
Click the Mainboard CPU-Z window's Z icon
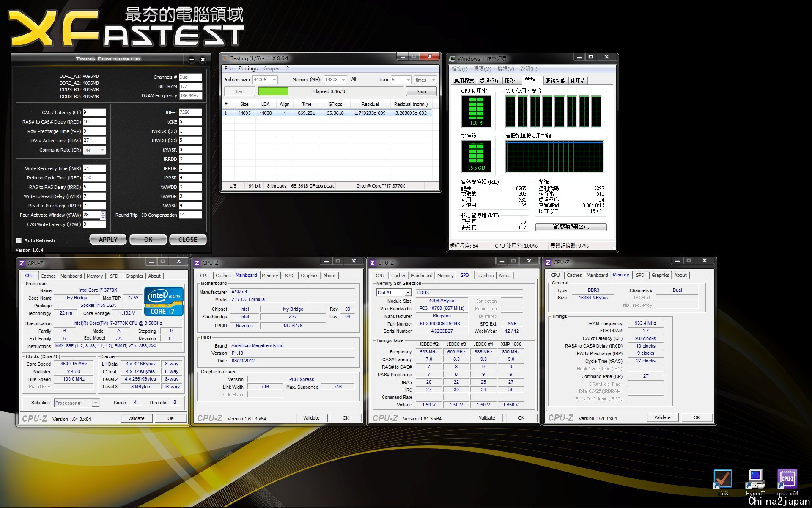[197, 263]
